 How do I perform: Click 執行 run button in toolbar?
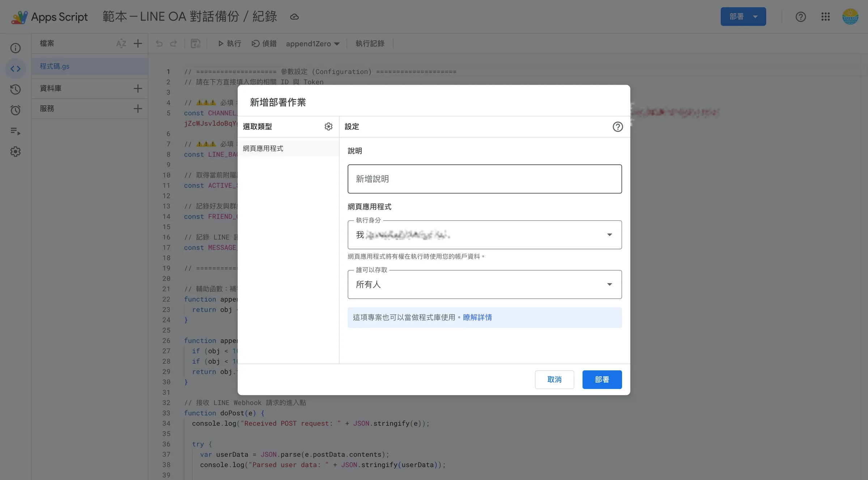(x=230, y=43)
